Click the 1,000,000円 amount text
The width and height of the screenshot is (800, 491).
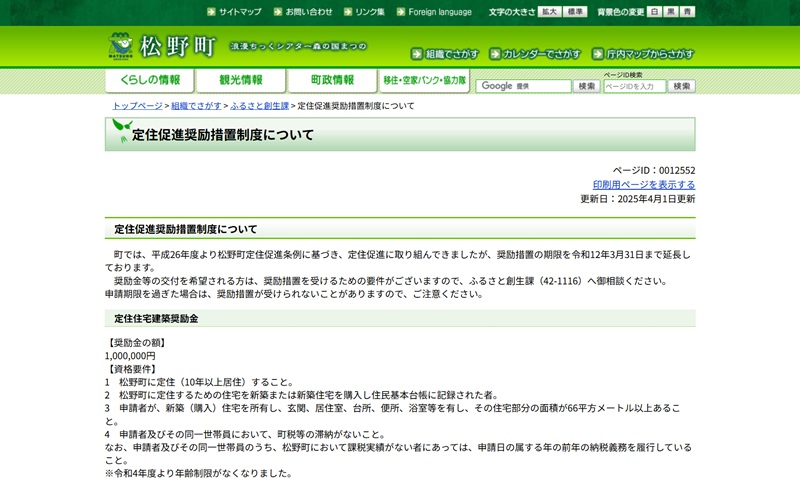pyautogui.click(x=130, y=356)
